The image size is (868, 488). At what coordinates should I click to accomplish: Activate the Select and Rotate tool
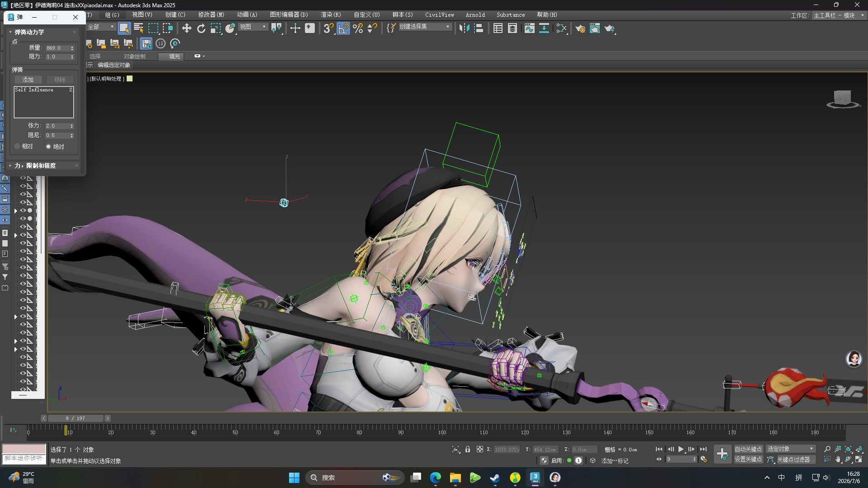click(x=201, y=28)
